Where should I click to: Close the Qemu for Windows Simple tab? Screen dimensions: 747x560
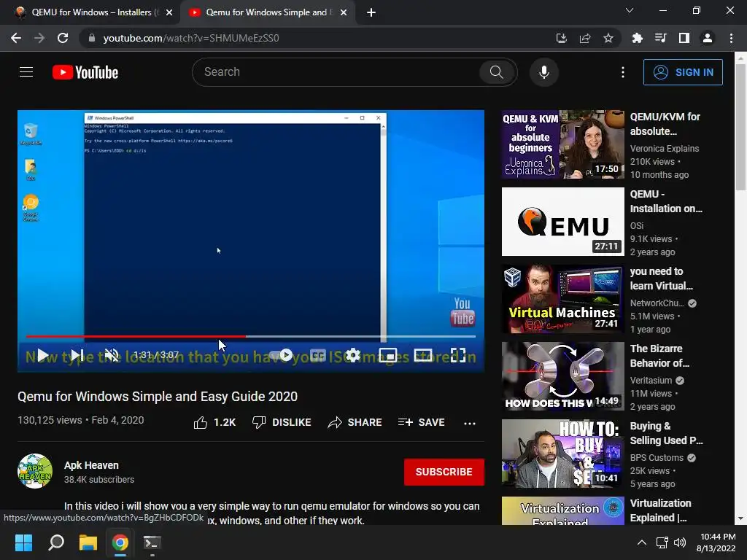click(x=344, y=13)
